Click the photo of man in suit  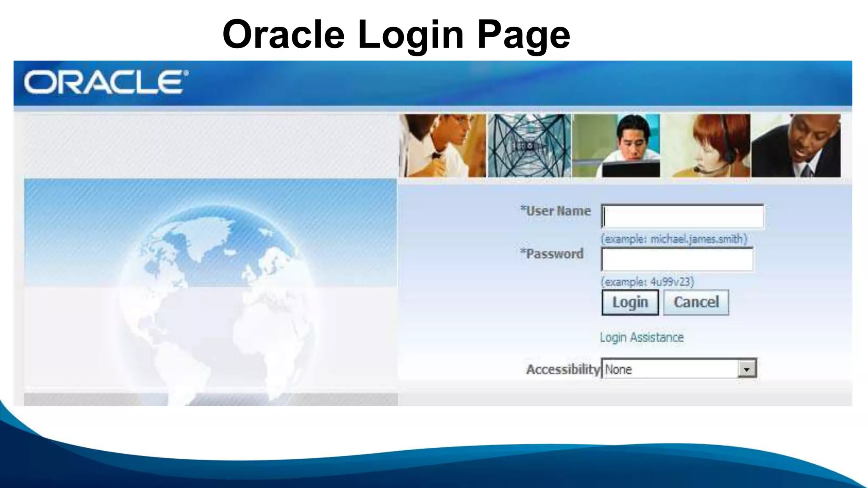pos(796,145)
